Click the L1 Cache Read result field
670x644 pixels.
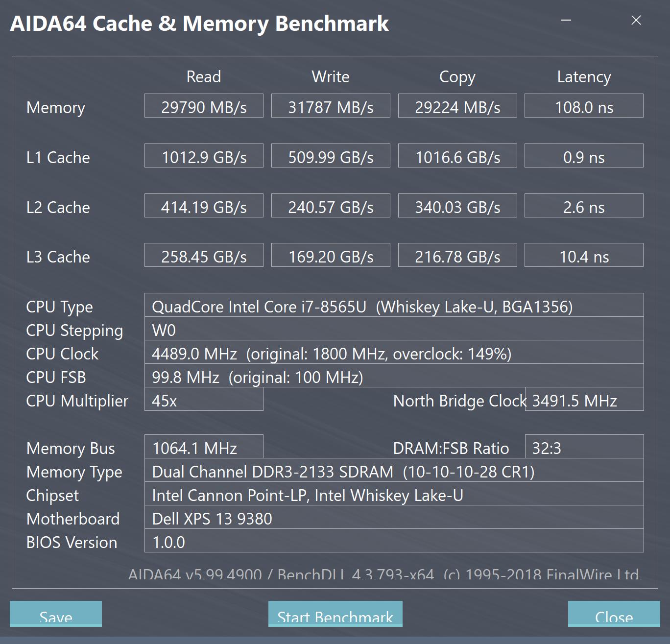pyautogui.click(x=204, y=156)
